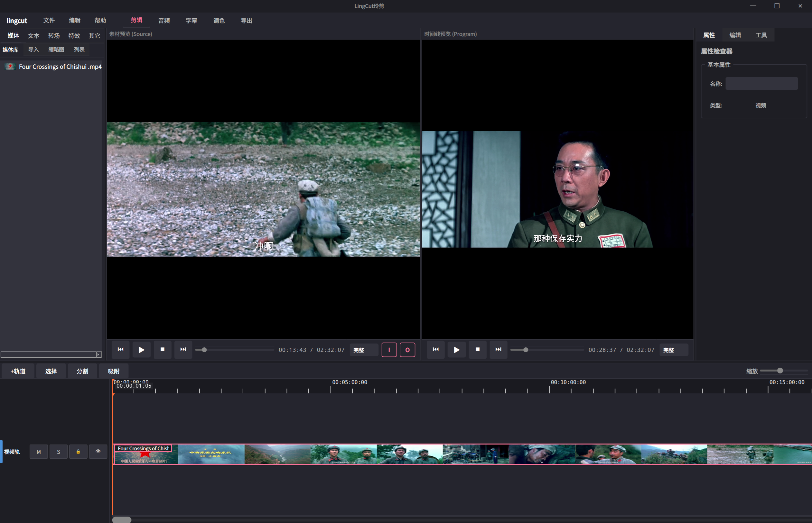
Task: Add a track with +轨道
Action: [18, 371]
